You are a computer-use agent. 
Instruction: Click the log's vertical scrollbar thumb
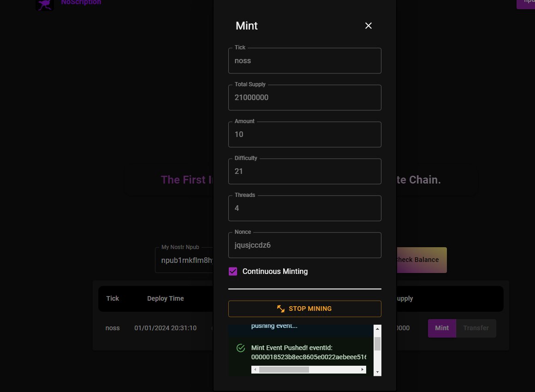(377, 344)
